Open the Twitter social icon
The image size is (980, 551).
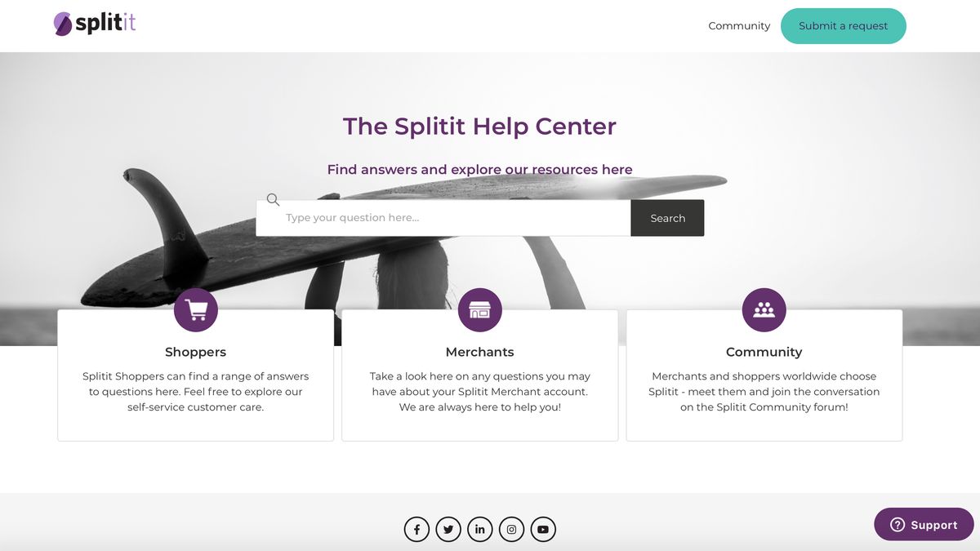(448, 530)
